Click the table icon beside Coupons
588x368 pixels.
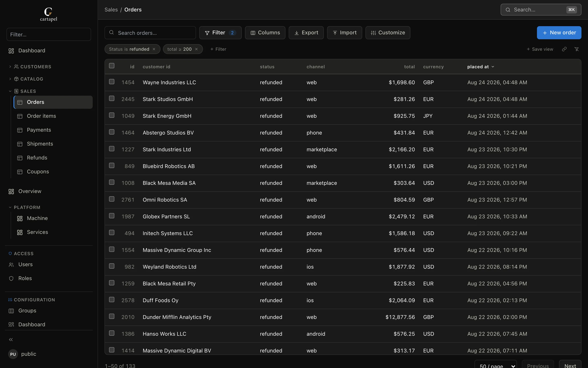coord(20,172)
